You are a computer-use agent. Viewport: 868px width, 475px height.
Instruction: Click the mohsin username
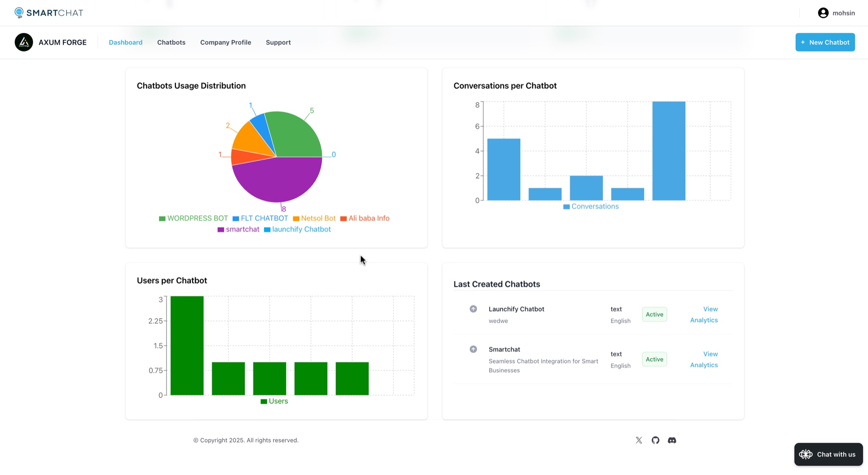click(844, 13)
